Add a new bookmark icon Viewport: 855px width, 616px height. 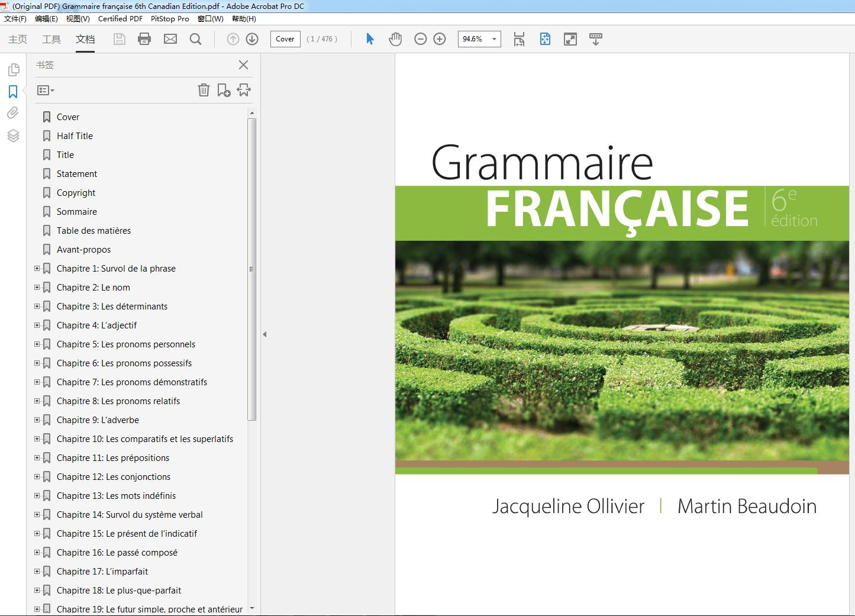tap(224, 90)
